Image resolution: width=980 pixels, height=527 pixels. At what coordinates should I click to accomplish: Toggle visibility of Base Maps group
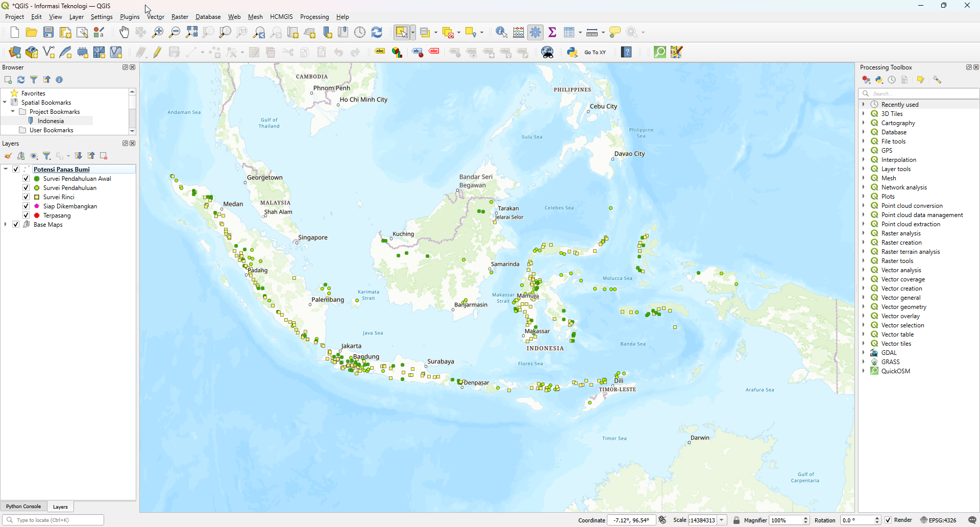[x=16, y=225]
